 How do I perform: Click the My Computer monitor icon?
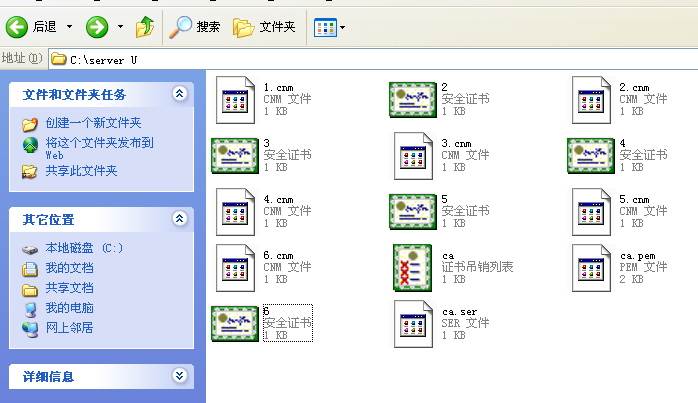pos(30,309)
